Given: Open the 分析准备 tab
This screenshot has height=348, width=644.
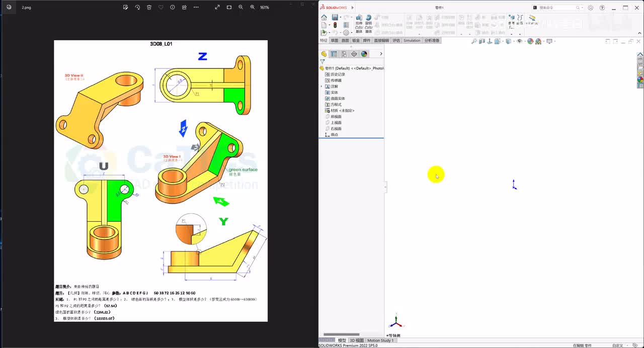Looking at the screenshot, I should tap(432, 41).
